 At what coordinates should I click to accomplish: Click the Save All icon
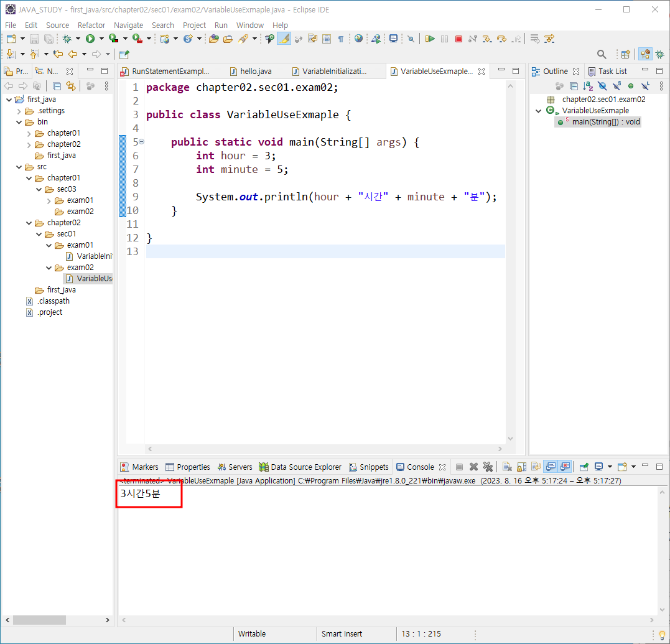pos(49,39)
